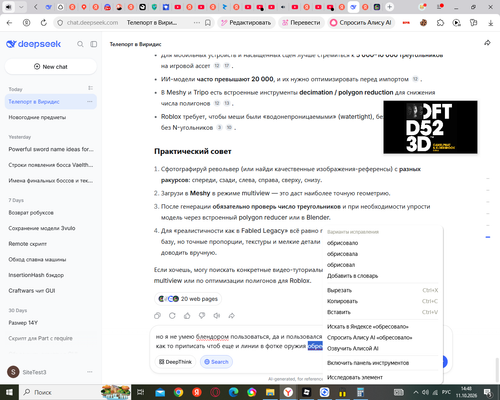The image size is (500, 400).
Task: Select Вставить in context menu
Action: pyautogui.click(x=383, y=312)
